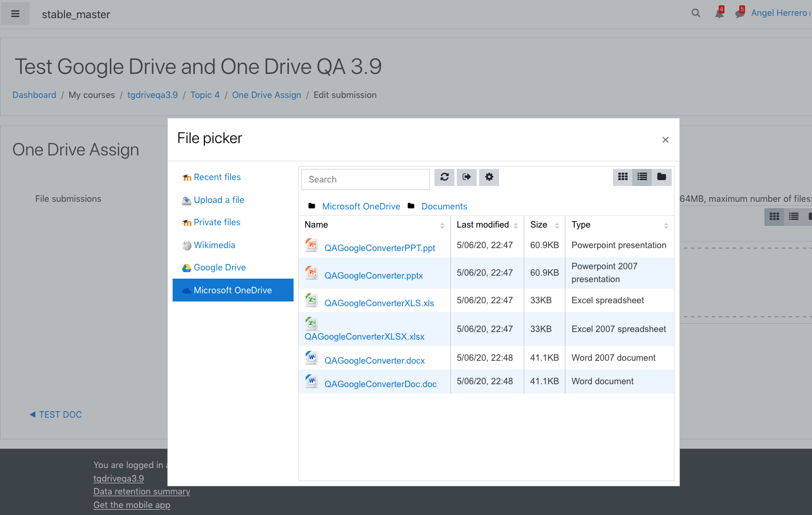Click the QAGoogleConverterXLSX.xlsx file icon

click(312, 323)
